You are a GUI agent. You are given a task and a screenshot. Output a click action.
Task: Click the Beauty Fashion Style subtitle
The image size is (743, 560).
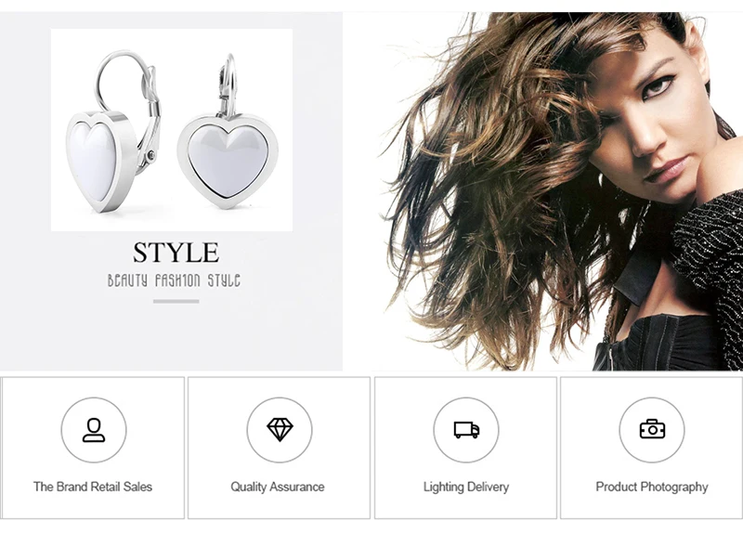point(174,280)
